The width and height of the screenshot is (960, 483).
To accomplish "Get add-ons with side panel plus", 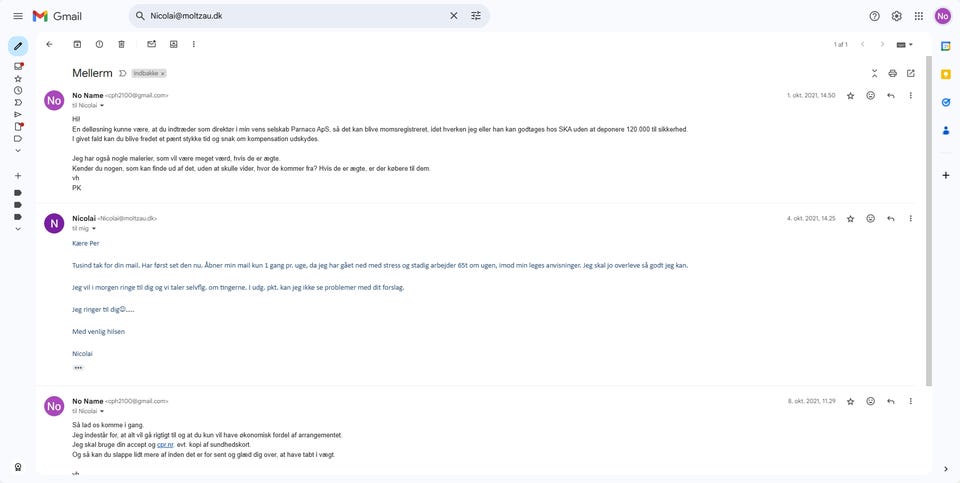I will (x=946, y=176).
